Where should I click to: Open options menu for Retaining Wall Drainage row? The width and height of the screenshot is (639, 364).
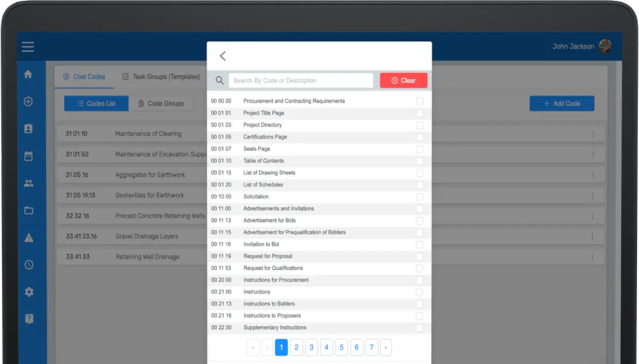(x=593, y=257)
